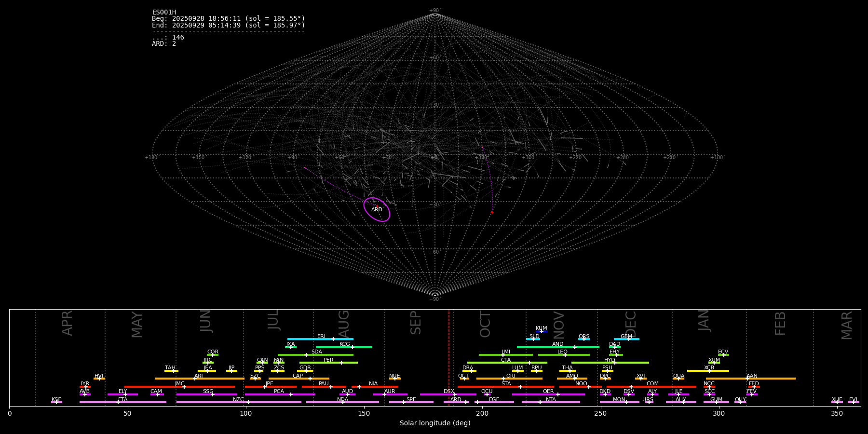Click the ARD label inside the magenta ellipse
Screen dimensions: 868x434
click(377, 209)
